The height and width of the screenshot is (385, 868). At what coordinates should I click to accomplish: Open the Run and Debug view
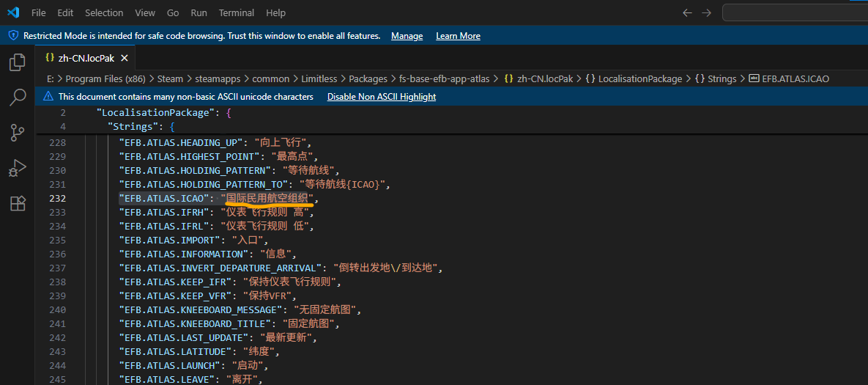pyautogui.click(x=17, y=168)
